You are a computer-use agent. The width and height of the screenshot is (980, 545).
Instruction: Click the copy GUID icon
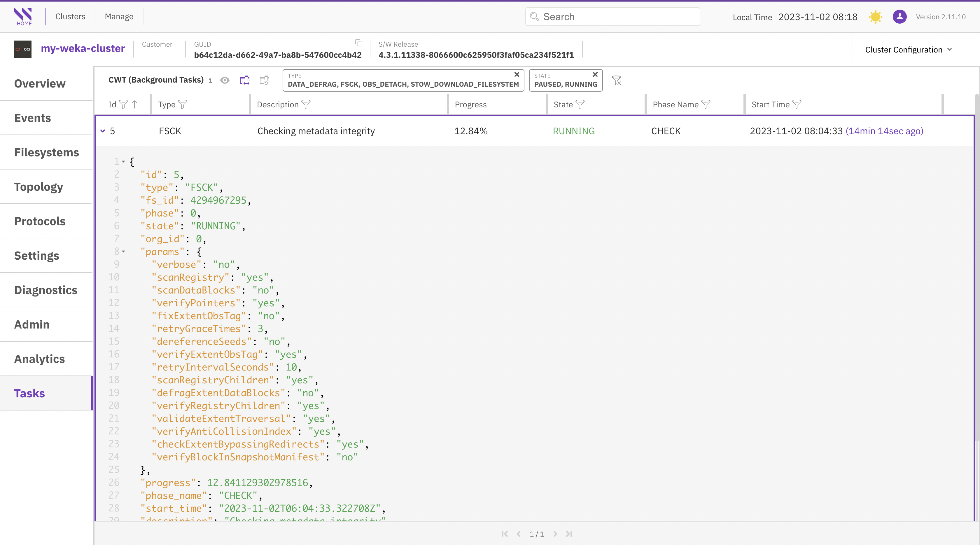tap(358, 43)
